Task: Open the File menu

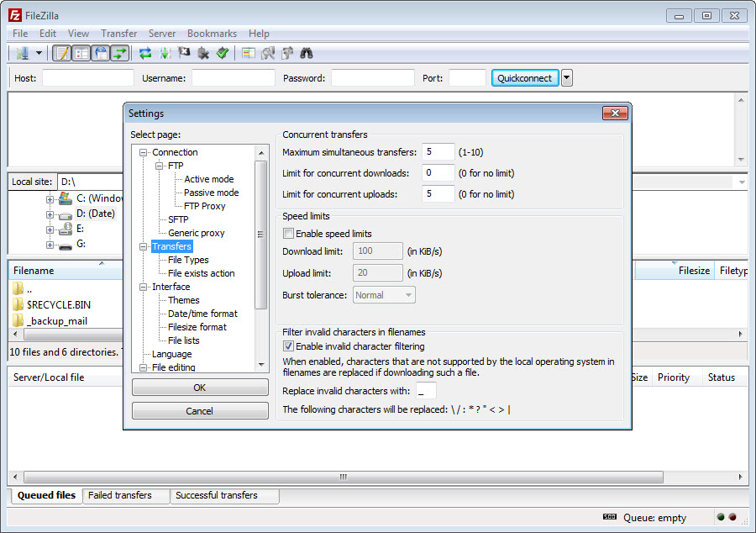Action: [x=20, y=34]
